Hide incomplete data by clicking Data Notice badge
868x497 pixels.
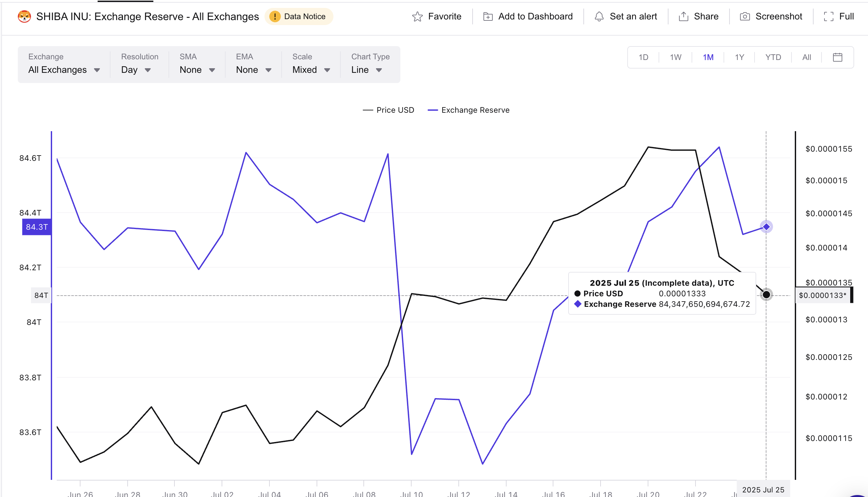tap(299, 16)
